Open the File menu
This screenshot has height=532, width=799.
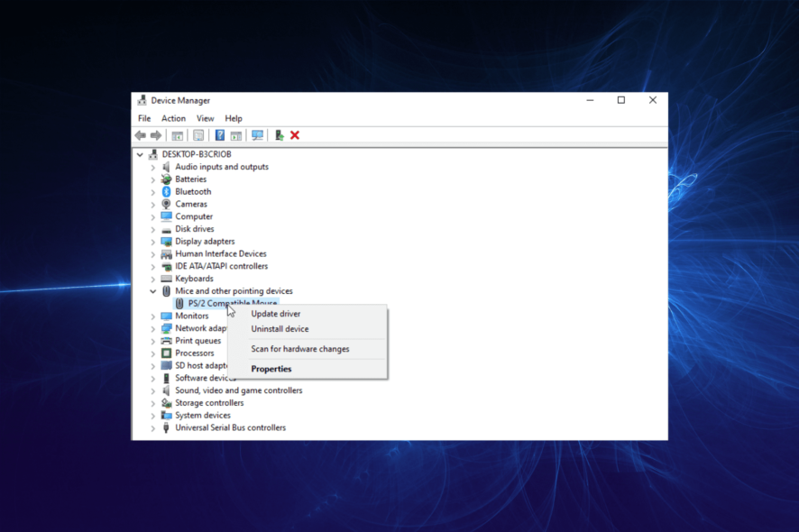pyautogui.click(x=144, y=118)
